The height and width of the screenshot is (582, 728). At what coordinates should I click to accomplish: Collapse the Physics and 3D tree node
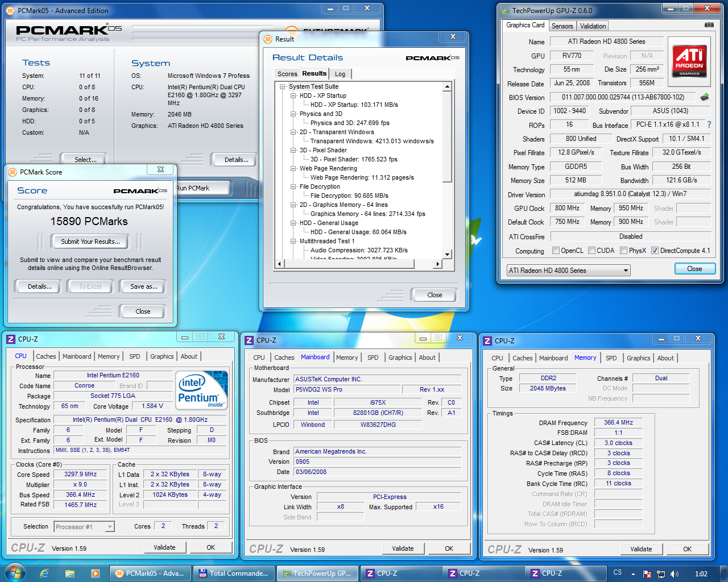[x=293, y=114]
